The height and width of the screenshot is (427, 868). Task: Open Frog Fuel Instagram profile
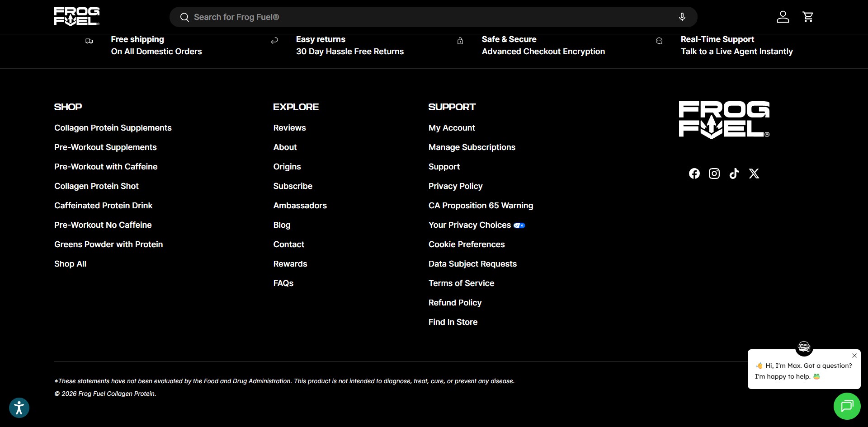(714, 174)
